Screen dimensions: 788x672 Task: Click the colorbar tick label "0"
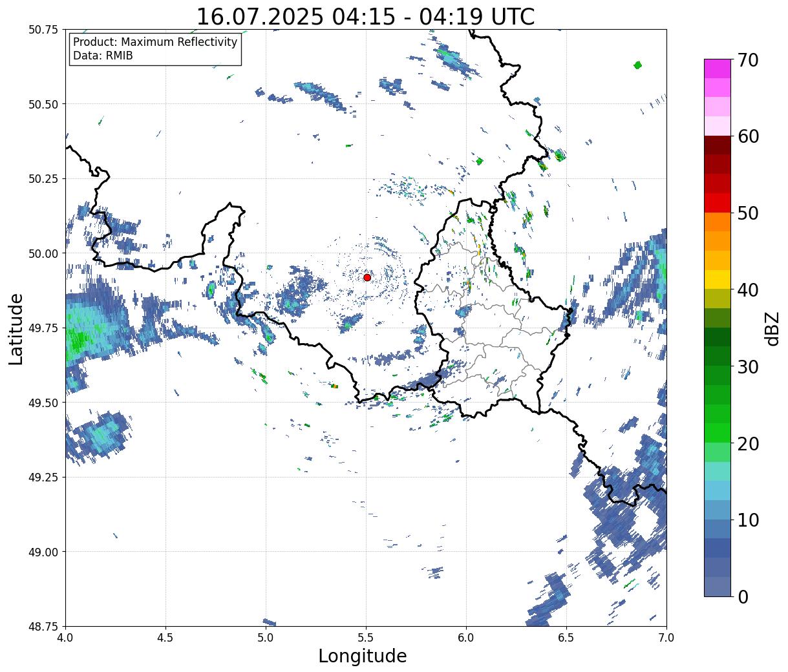pos(743,596)
